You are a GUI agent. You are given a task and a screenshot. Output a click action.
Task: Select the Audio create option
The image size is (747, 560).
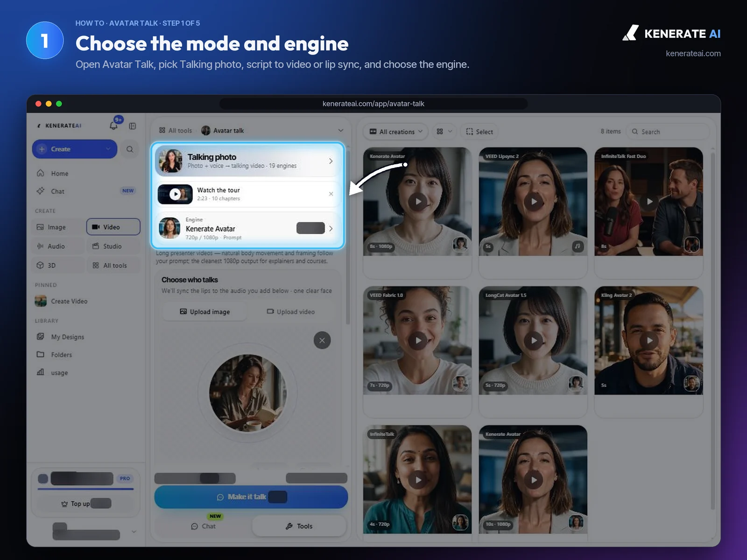(x=57, y=246)
